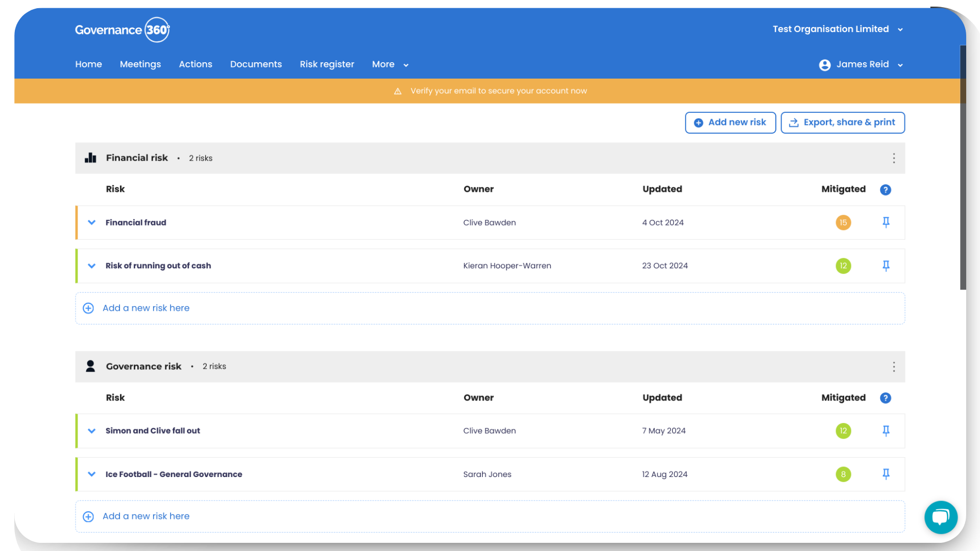This screenshot has width=980, height=551.
Task: Click the Financial fraud pin icon
Action: pos(886,222)
